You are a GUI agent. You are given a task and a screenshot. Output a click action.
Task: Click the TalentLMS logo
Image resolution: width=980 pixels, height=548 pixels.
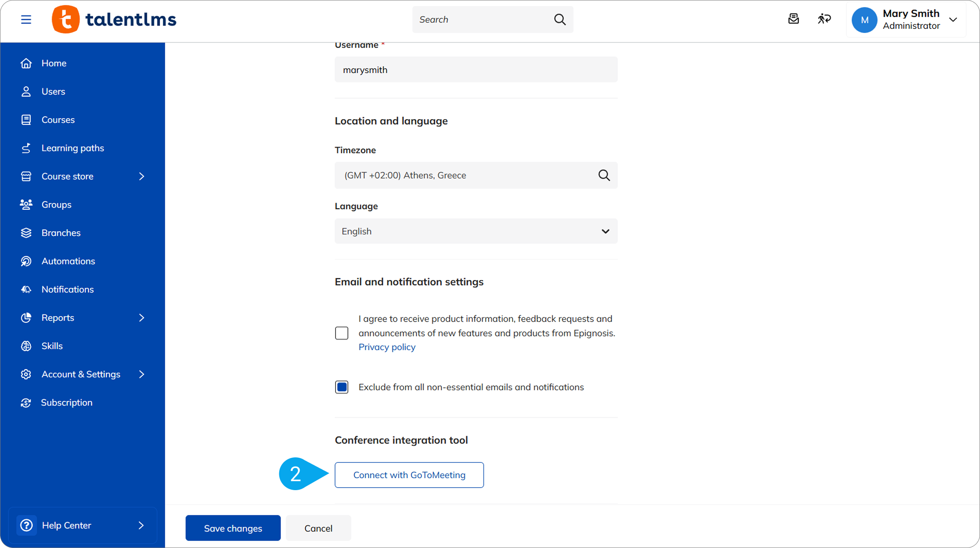(114, 20)
